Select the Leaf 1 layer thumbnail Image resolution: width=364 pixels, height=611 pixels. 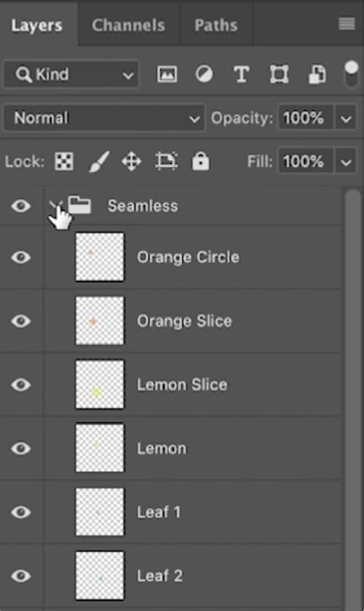(100, 512)
